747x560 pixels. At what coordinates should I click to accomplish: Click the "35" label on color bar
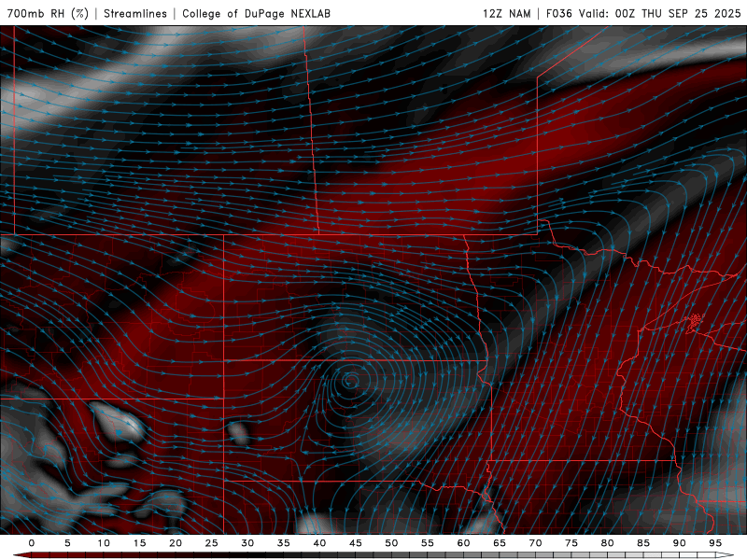coord(284,543)
